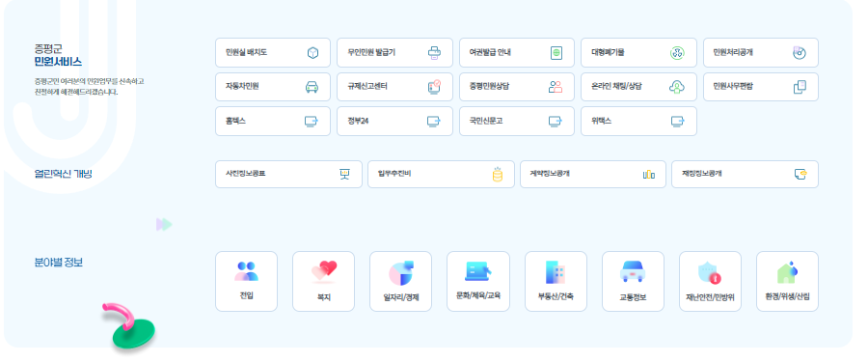This screenshot has width=868, height=362.
Task: Open the passport icon for 여권발급 안내
Action: (556, 53)
